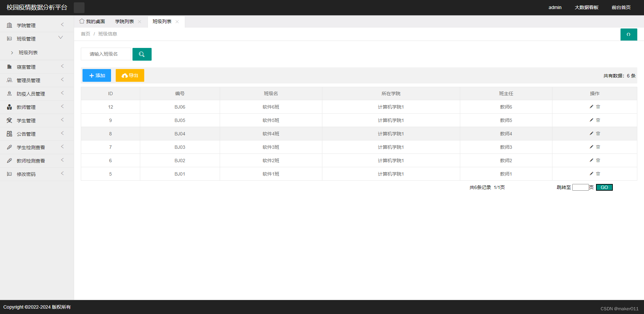This screenshot has width=644, height=314.
Task: Click the 班级名 column header
Action: [271, 93]
